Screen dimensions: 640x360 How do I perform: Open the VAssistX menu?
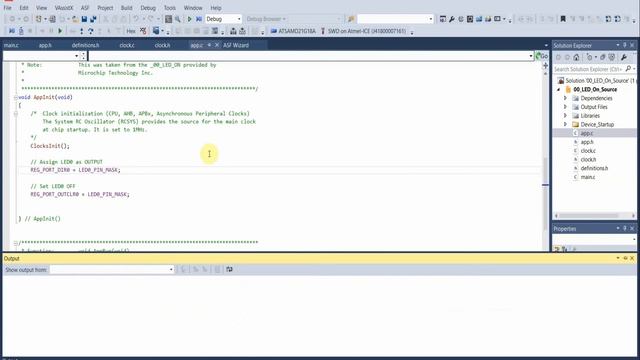coord(64,8)
